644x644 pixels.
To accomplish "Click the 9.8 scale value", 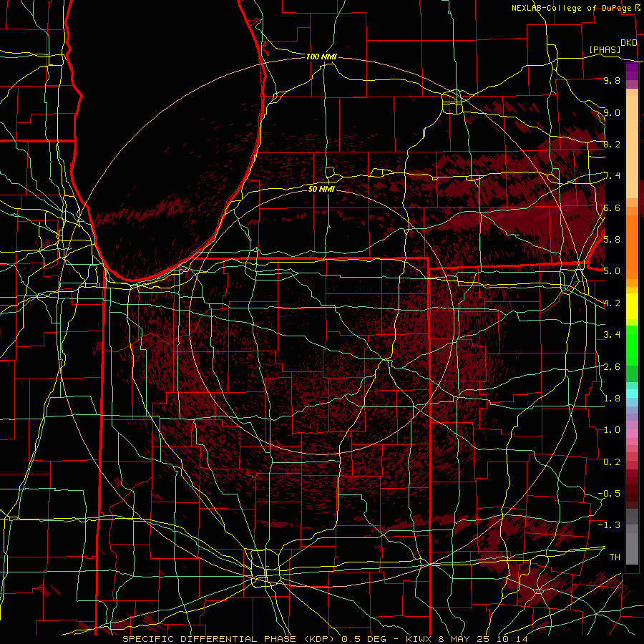I will (x=612, y=80).
